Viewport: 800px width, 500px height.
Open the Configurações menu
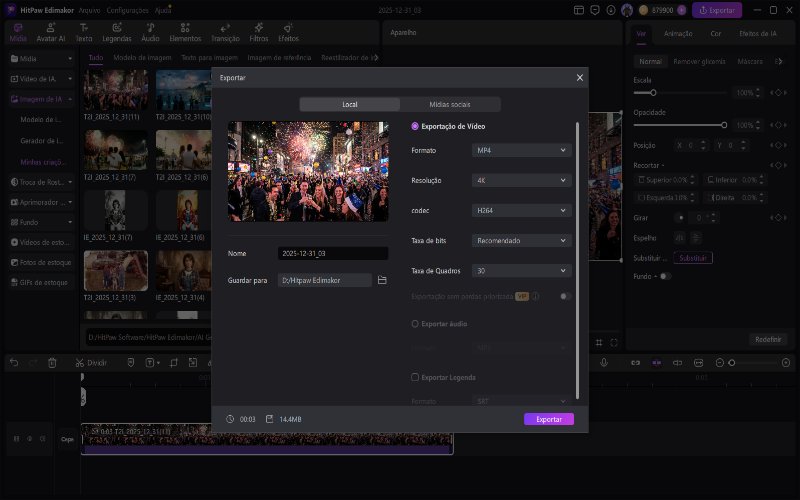click(x=128, y=10)
